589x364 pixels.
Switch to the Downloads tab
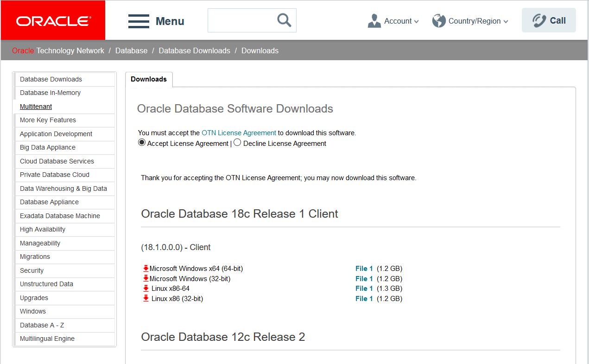click(x=149, y=79)
